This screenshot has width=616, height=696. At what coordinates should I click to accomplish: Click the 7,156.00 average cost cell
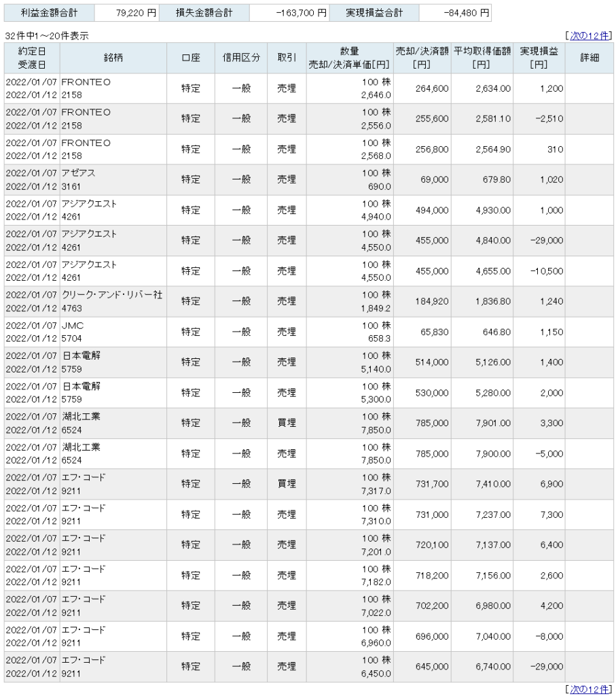(493, 575)
